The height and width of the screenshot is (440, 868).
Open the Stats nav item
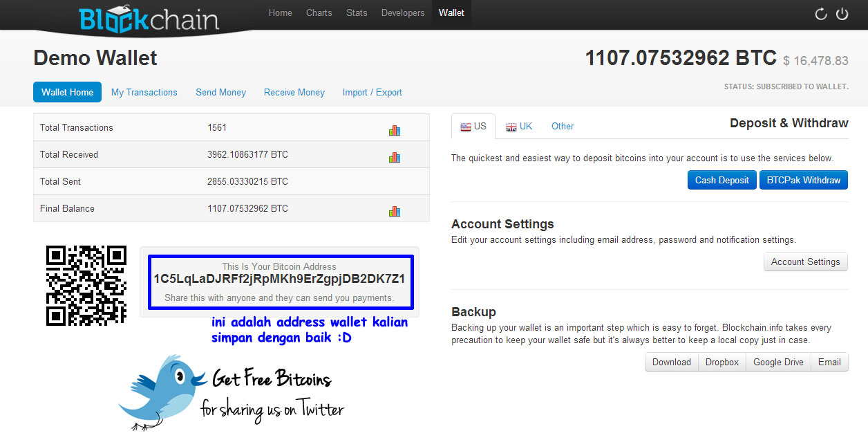click(357, 12)
